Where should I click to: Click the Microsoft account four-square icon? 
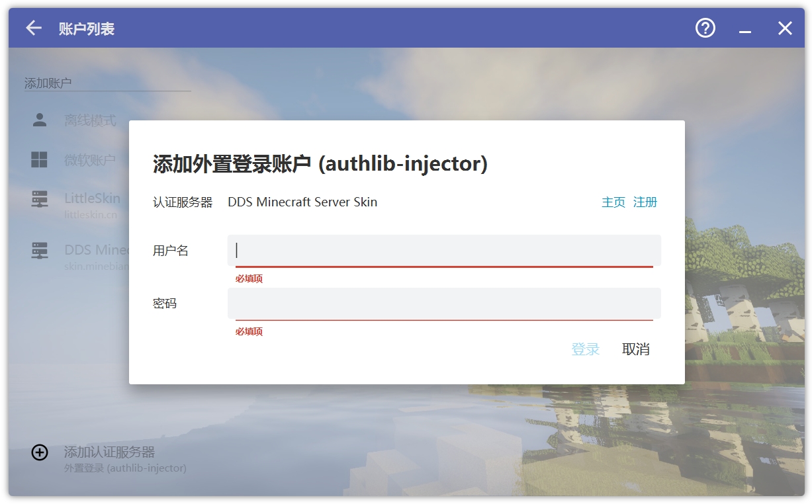[x=39, y=160]
